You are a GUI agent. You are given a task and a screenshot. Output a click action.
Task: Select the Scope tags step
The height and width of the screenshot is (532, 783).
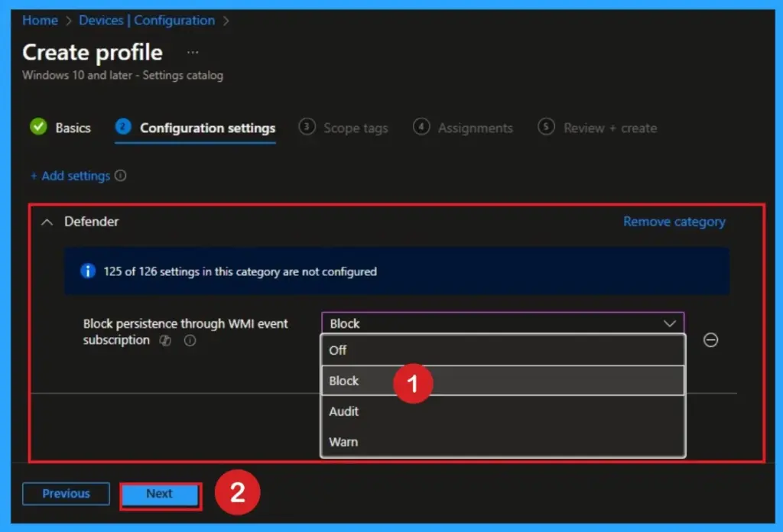coord(355,128)
